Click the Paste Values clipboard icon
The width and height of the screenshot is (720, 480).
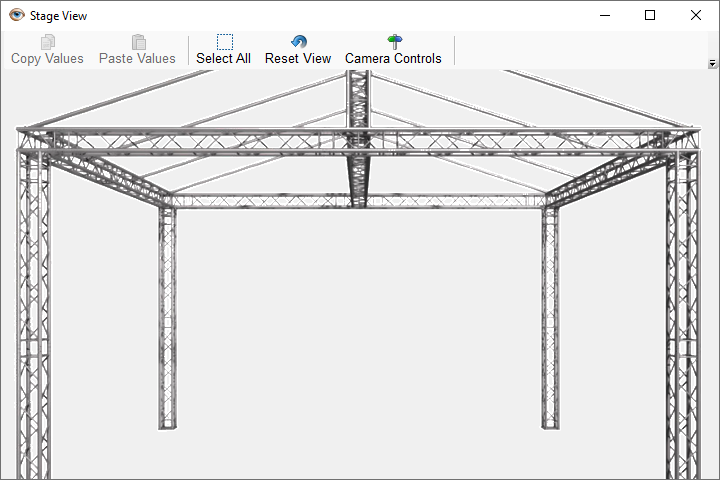coord(138,42)
